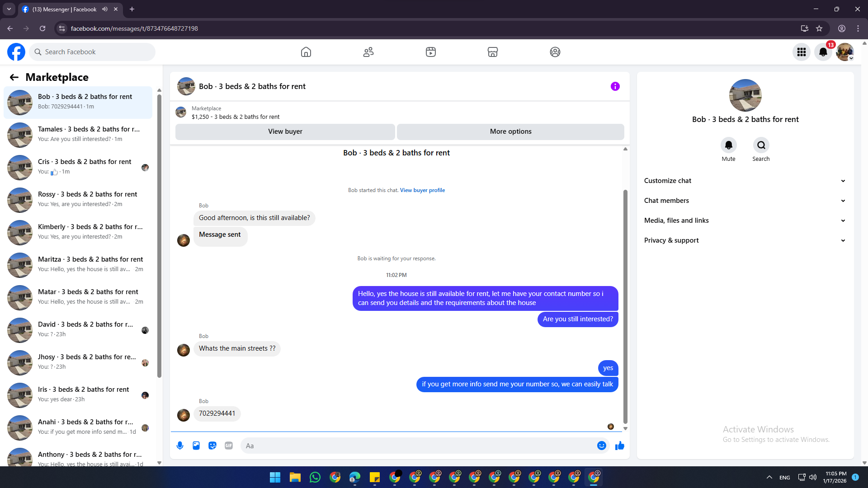The image size is (868, 488).
Task: Click the chat message scrollbar
Action: click(625, 307)
